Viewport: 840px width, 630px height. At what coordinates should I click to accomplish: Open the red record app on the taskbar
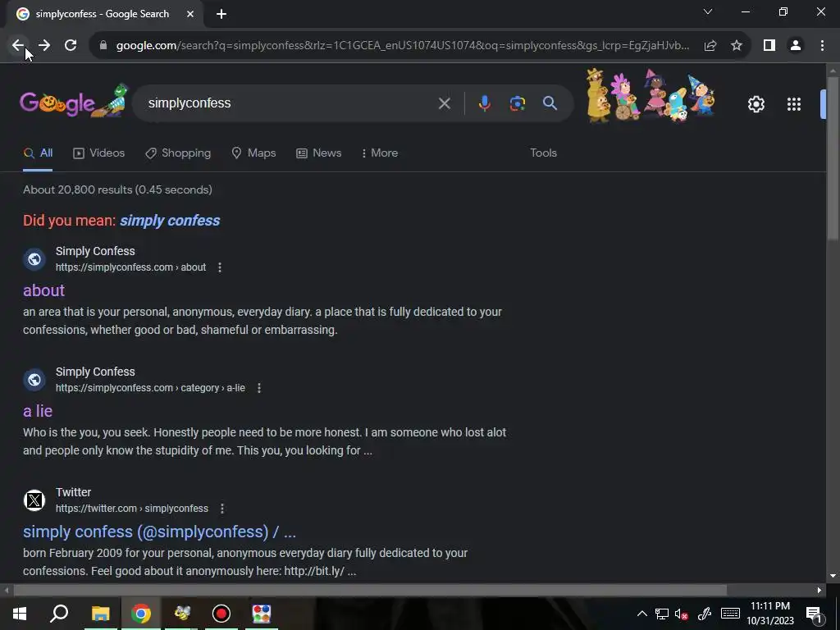pos(221,614)
